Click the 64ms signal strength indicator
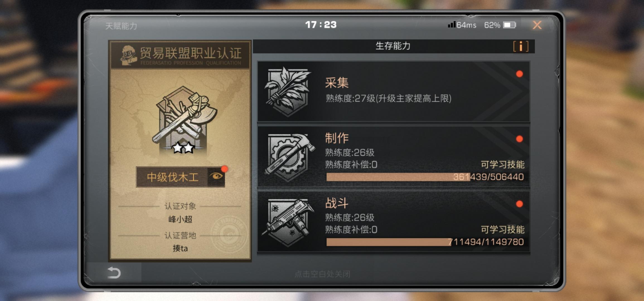The width and height of the screenshot is (644, 301). pyautogui.click(x=462, y=25)
